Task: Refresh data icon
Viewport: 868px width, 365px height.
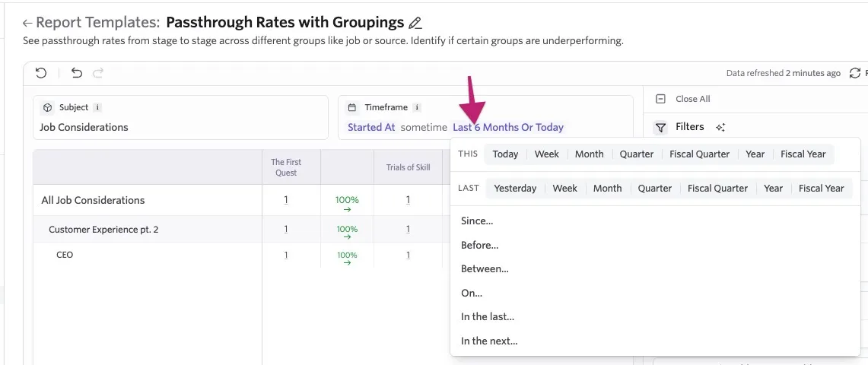Action: 855,73
